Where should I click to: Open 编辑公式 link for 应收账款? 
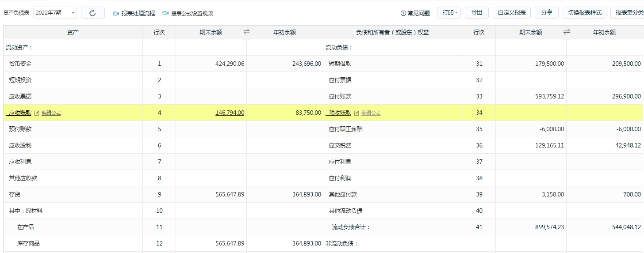(51, 113)
